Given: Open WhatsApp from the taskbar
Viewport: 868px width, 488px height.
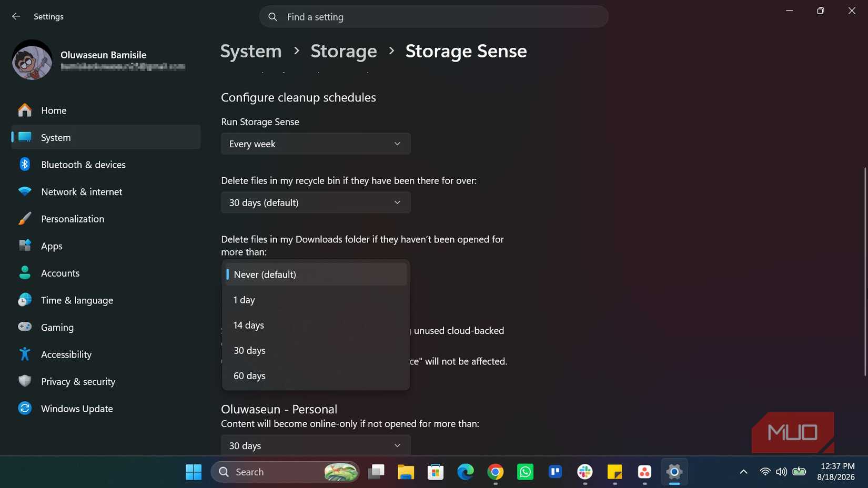Looking at the screenshot, I should 525,472.
